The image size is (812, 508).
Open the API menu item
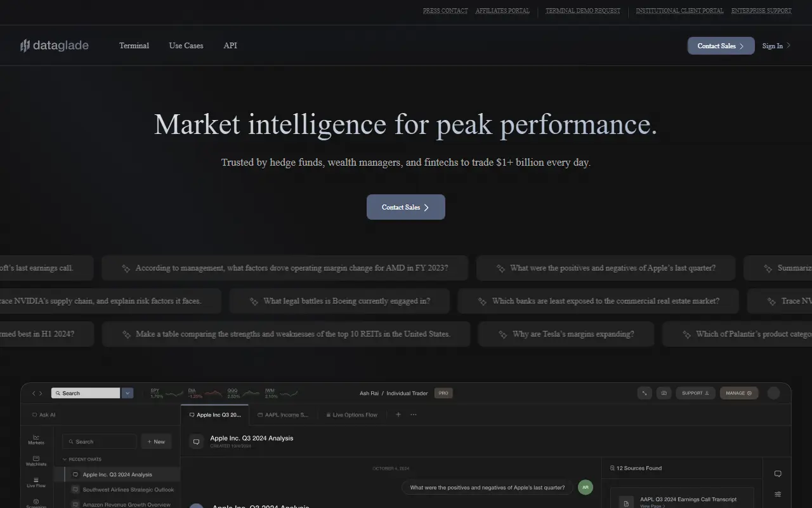230,46
